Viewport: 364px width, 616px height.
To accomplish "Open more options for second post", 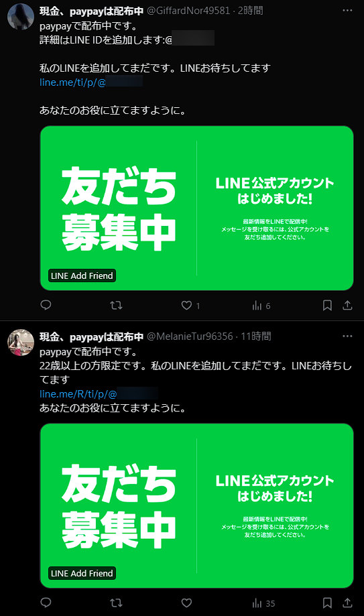I will coord(347,336).
